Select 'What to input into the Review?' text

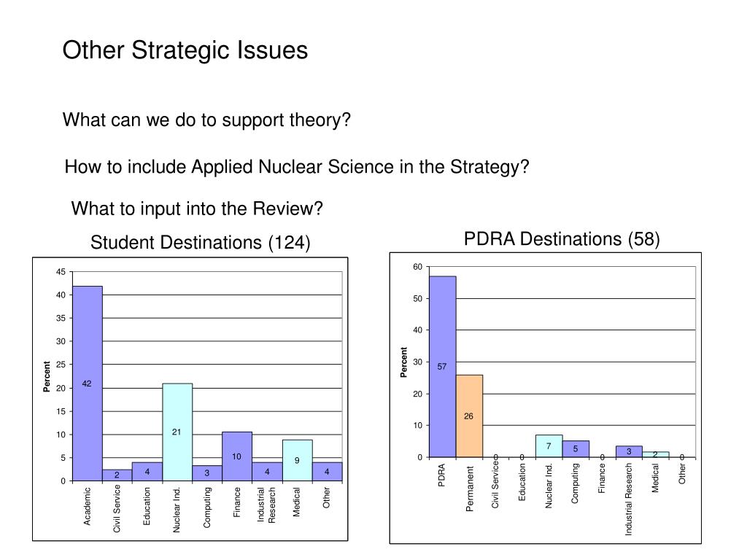[x=197, y=209]
